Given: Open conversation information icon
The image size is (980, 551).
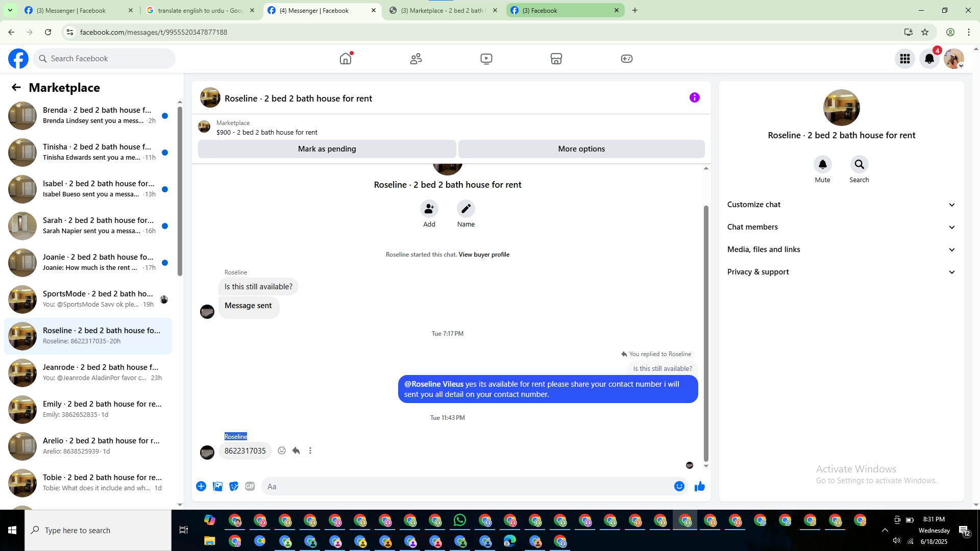Looking at the screenshot, I should click(695, 97).
